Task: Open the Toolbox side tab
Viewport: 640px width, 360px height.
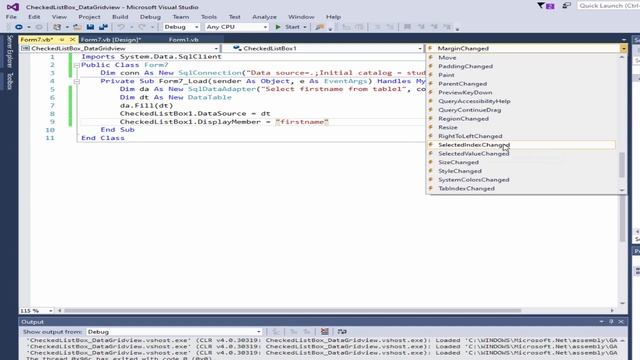Action: coord(10,81)
